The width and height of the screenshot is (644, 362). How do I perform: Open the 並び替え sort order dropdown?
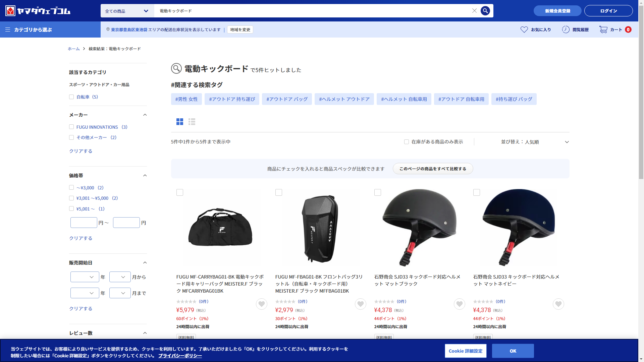pos(535,142)
